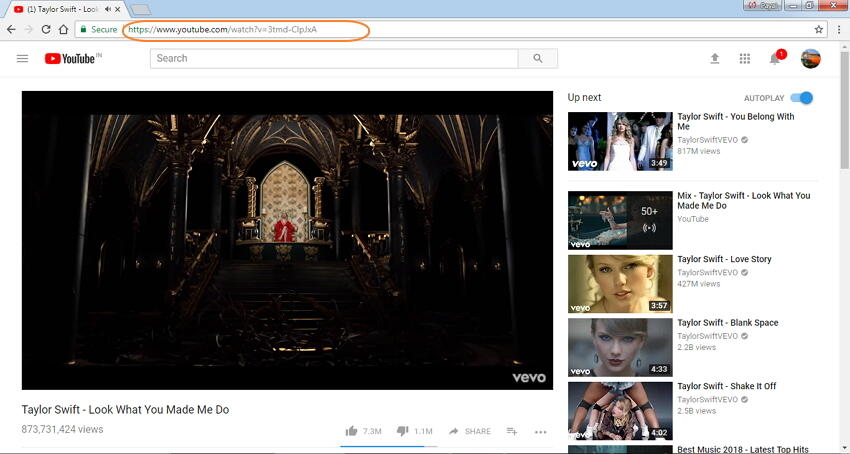
Task: Visit TaylorSwiftVEVO channel under You Belong With Me
Action: point(707,140)
